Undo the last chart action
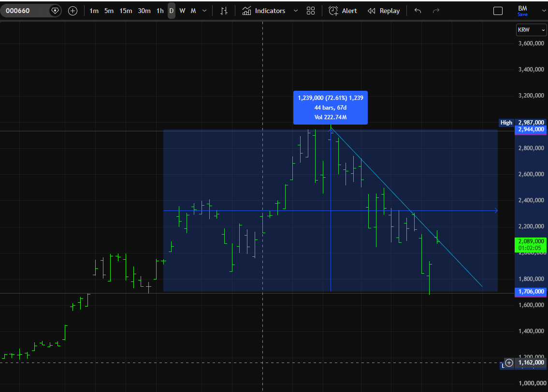This screenshot has width=548, height=392. tap(418, 11)
